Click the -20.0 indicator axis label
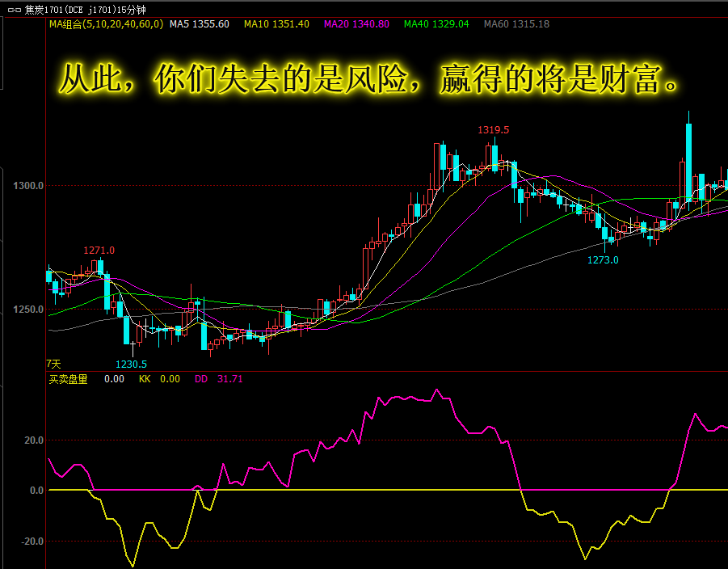The image size is (728, 569). (x=32, y=542)
